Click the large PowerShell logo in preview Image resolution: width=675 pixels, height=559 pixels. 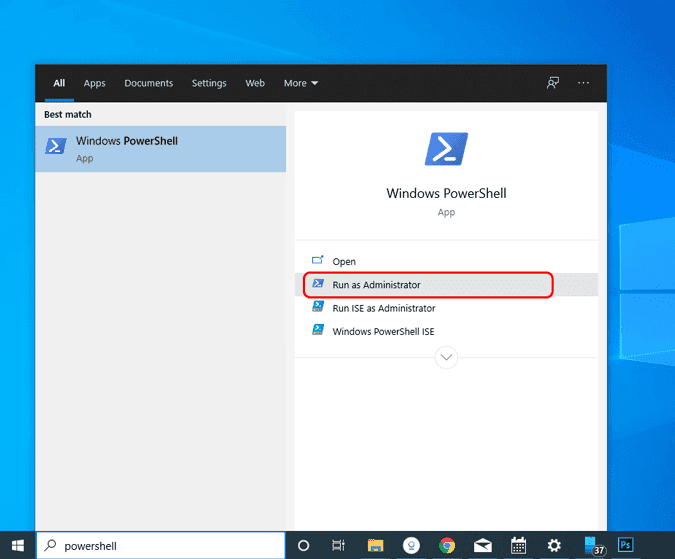coord(446,149)
